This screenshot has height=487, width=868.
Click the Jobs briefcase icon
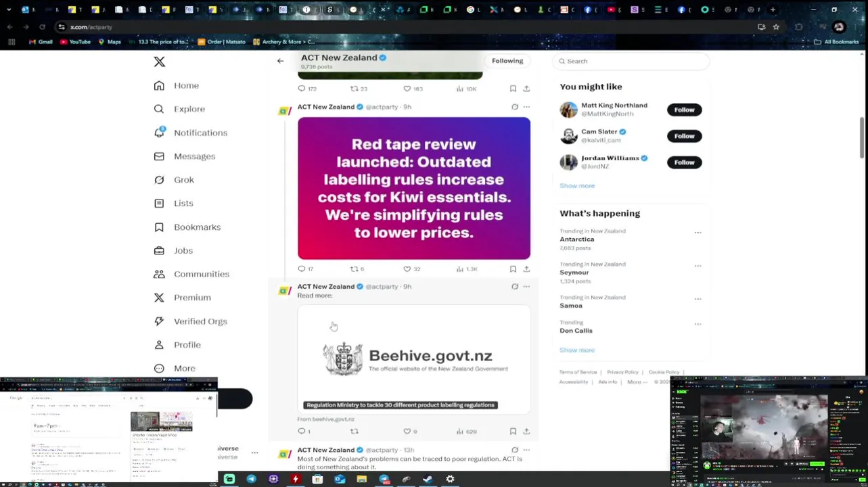(x=159, y=250)
